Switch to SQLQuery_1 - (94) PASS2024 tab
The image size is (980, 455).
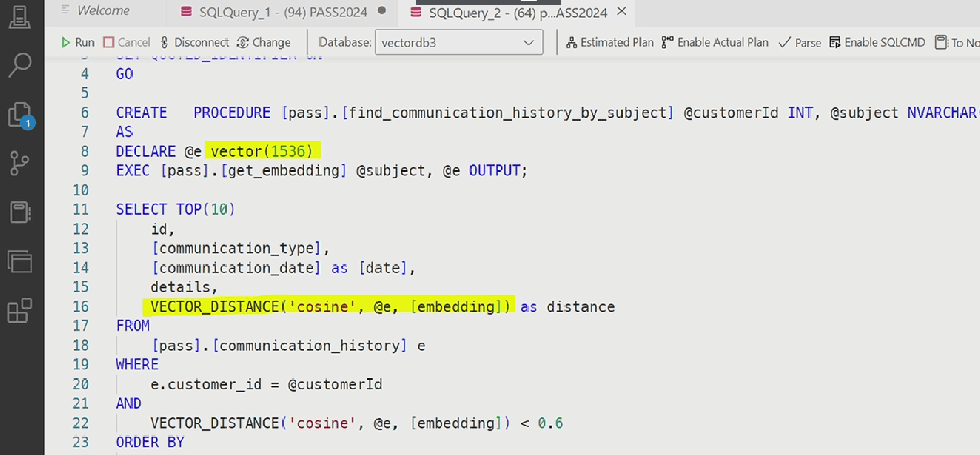[283, 12]
